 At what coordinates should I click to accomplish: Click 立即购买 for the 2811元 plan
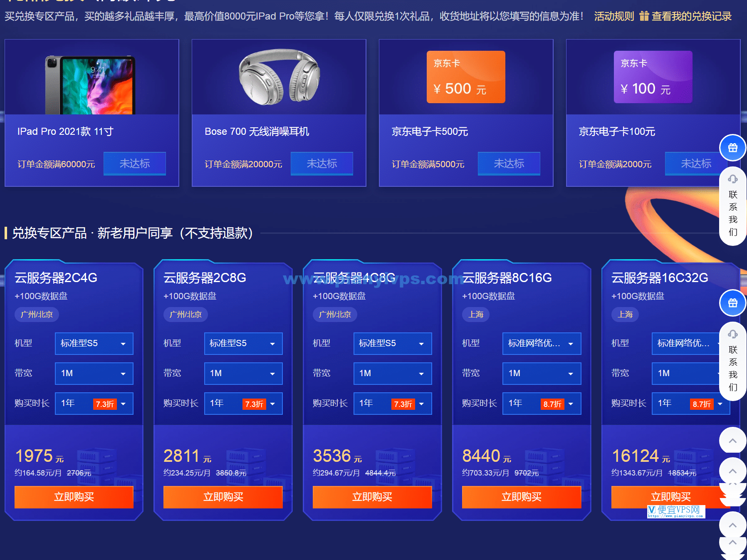coord(223,497)
